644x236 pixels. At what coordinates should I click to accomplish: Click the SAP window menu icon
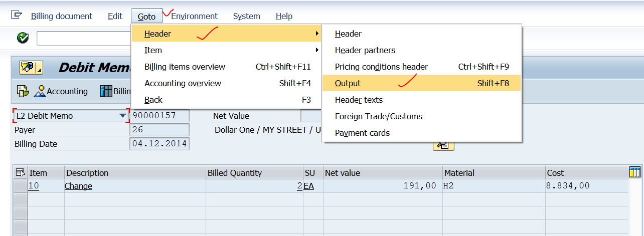click(x=17, y=16)
